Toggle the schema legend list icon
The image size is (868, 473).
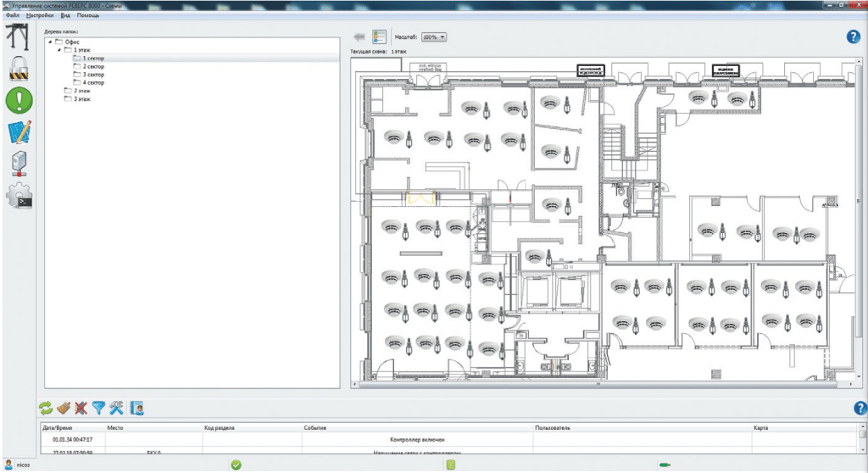379,37
